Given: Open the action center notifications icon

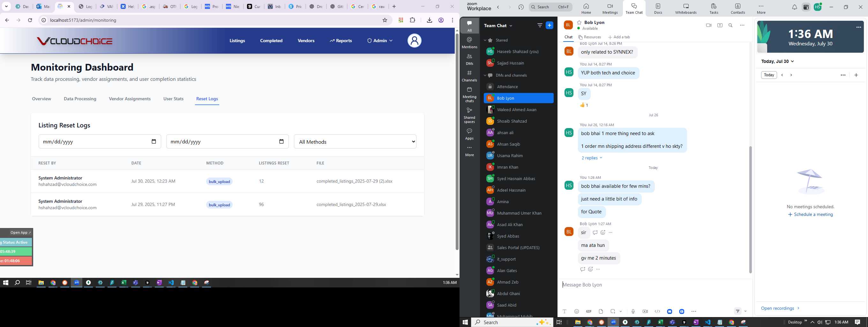Looking at the screenshot, I should coord(857,322).
